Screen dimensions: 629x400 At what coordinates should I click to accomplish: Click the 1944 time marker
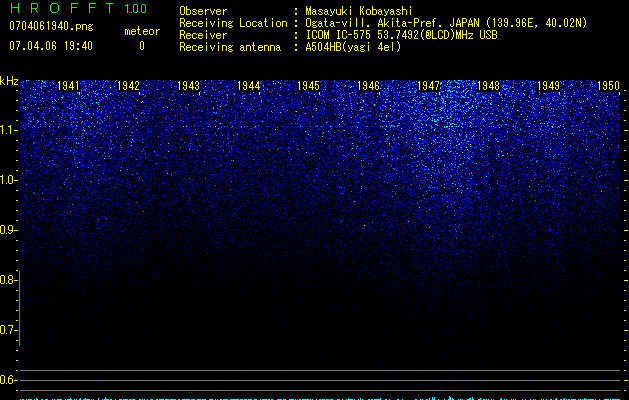coord(249,86)
